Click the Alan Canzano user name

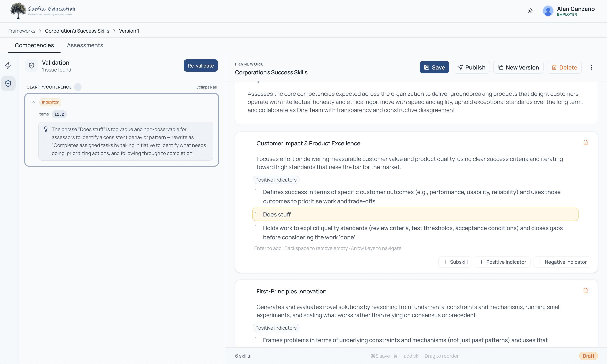point(576,9)
